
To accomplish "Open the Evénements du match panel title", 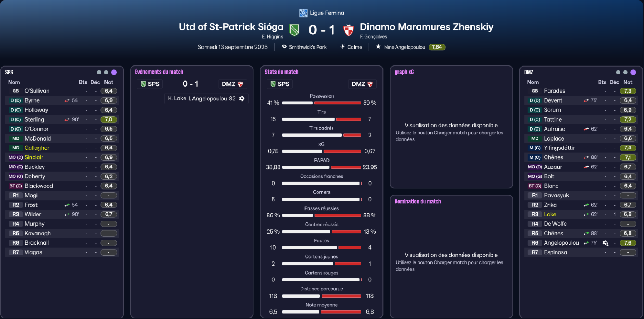I will 159,72.
